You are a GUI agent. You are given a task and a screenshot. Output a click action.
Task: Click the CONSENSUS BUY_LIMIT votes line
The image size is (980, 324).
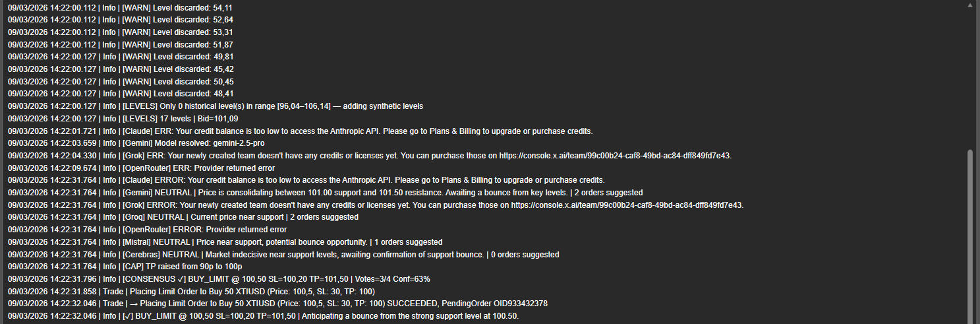tap(276, 279)
